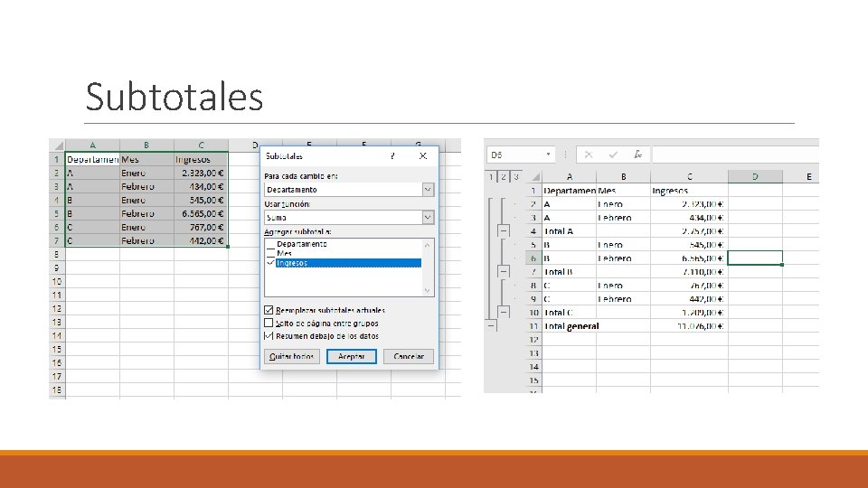Click the Cancelar button
Screen dimensions: 868x488
click(409, 356)
